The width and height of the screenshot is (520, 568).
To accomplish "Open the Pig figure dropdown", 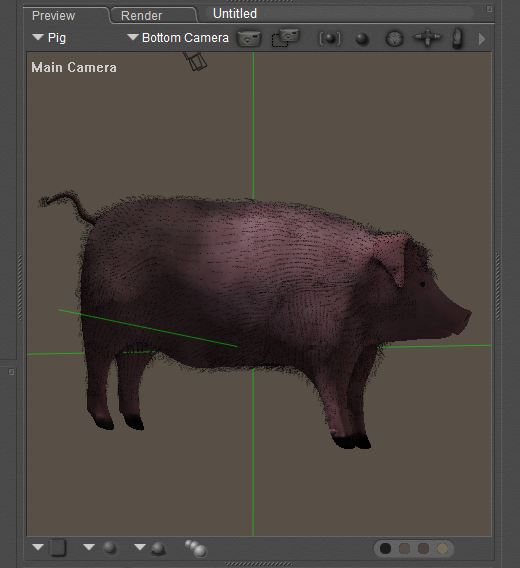I will [49, 38].
